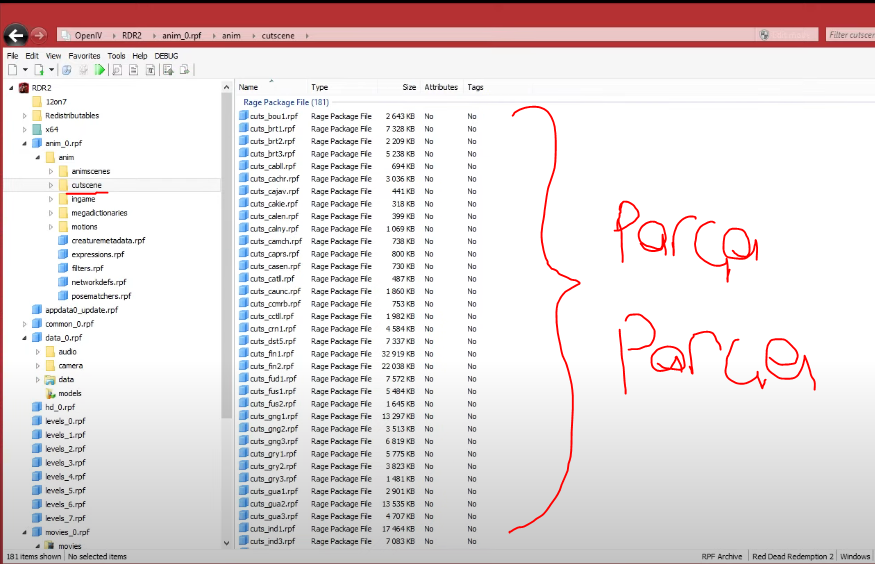Click the Rage Package File (181) group header
Image resolution: width=875 pixels, height=564 pixels.
click(286, 102)
